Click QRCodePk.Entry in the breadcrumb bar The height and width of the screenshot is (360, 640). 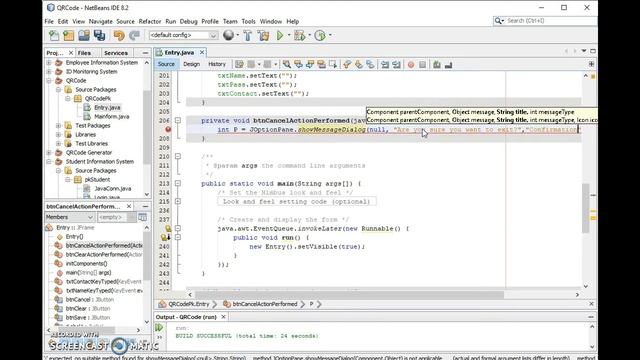(x=189, y=304)
